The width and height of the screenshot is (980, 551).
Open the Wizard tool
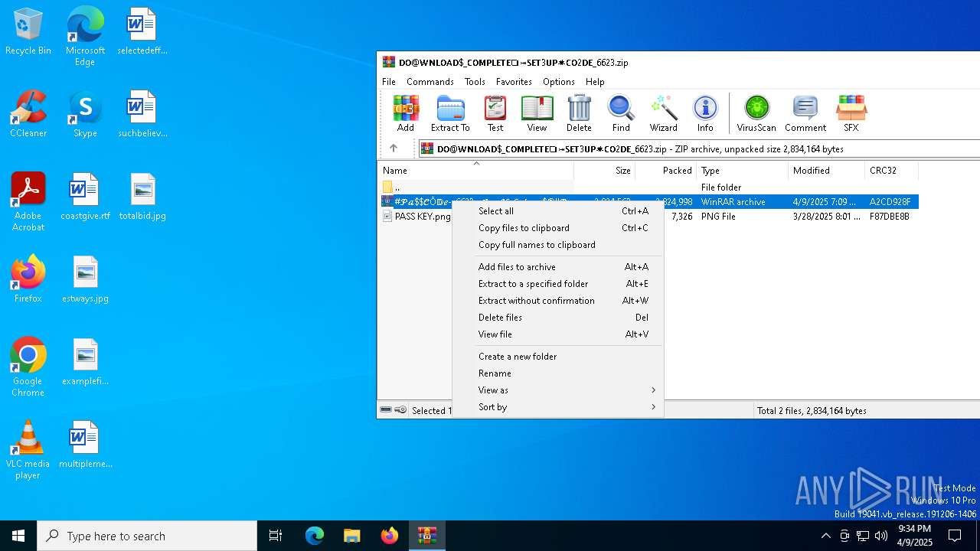(x=663, y=113)
